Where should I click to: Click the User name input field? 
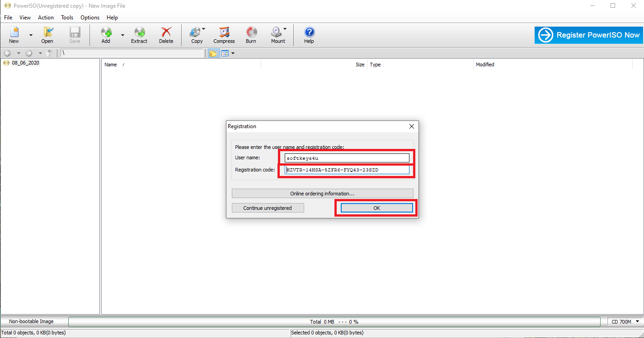pyautogui.click(x=347, y=158)
